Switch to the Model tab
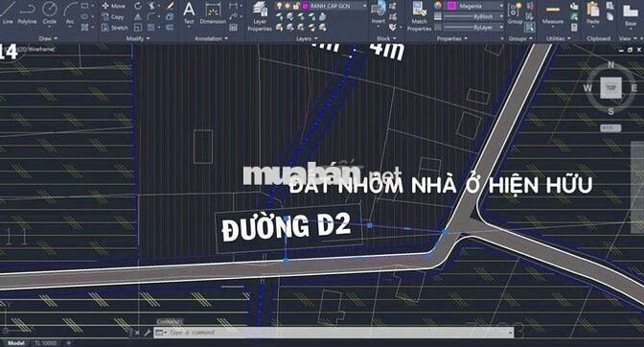The width and height of the screenshot is (644, 347). pyautogui.click(x=16, y=343)
